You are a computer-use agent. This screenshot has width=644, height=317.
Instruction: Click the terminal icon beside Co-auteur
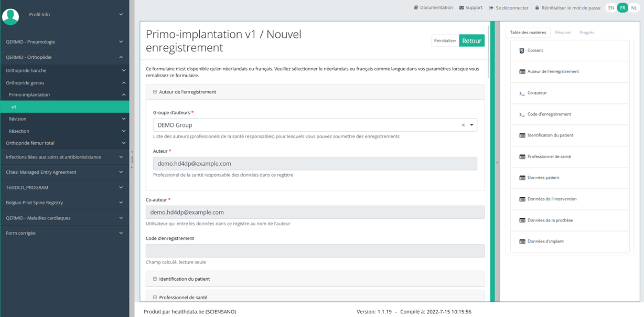pos(522,93)
